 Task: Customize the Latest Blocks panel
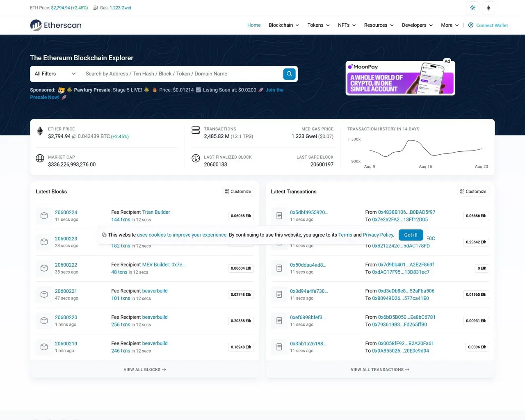(x=238, y=192)
